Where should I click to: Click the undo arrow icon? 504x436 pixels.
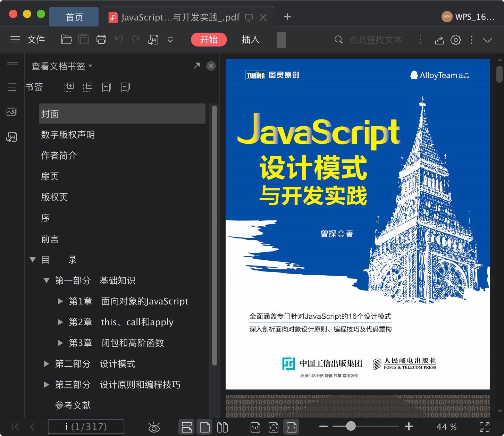click(119, 40)
